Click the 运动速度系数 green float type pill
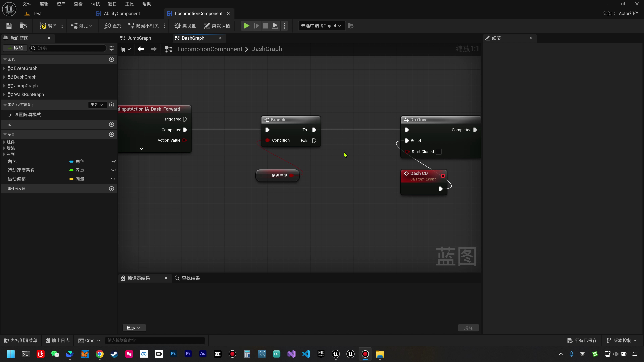Viewport: 644px width, 362px height. tap(71, 170)
